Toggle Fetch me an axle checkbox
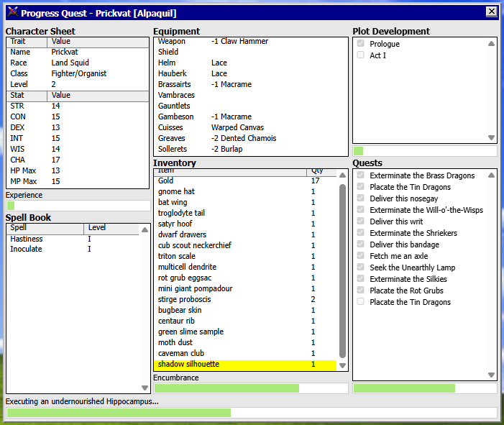 [x=361, y=255]
